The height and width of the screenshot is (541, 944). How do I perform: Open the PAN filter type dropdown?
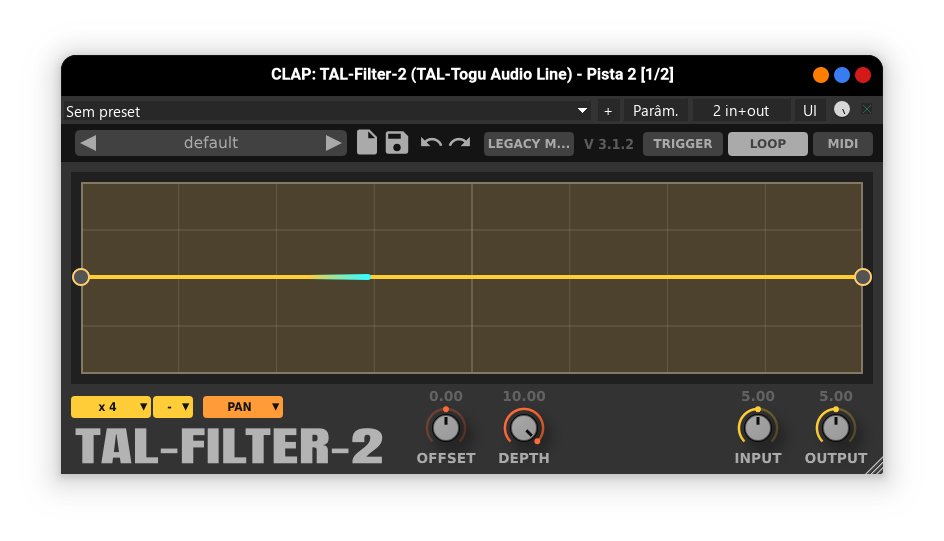[x=243, y=407]
